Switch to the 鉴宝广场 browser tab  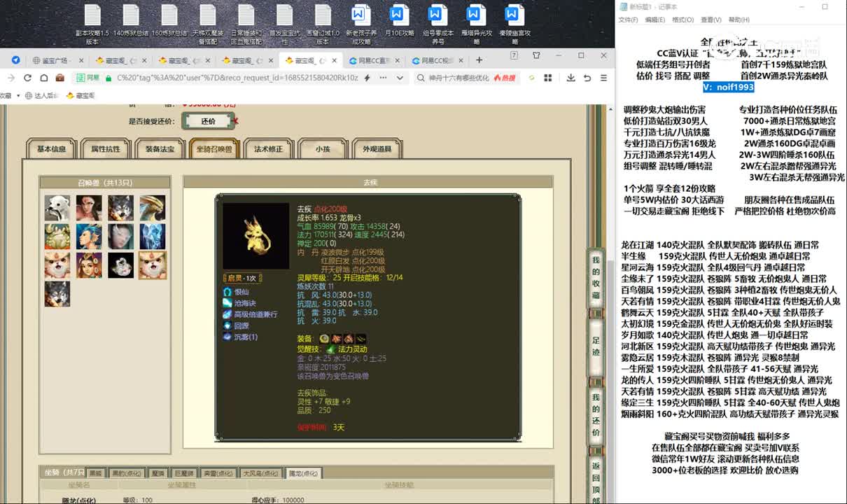click(57, 60)
